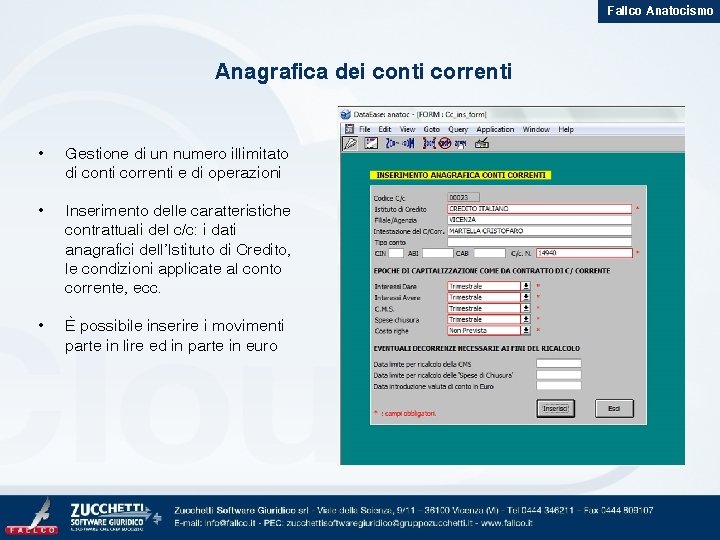Open the Edit menu
720x540 pixels.
(x=384, y=129)
